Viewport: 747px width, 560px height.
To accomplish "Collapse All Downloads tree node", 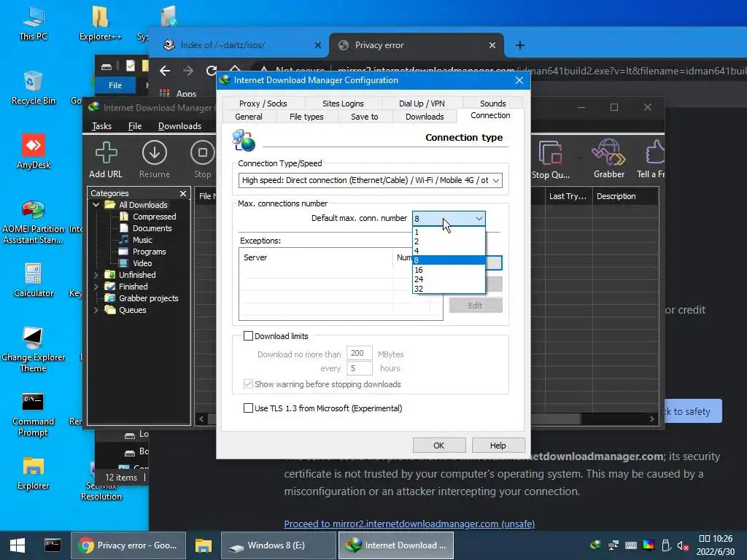I will tap(96, 205).
